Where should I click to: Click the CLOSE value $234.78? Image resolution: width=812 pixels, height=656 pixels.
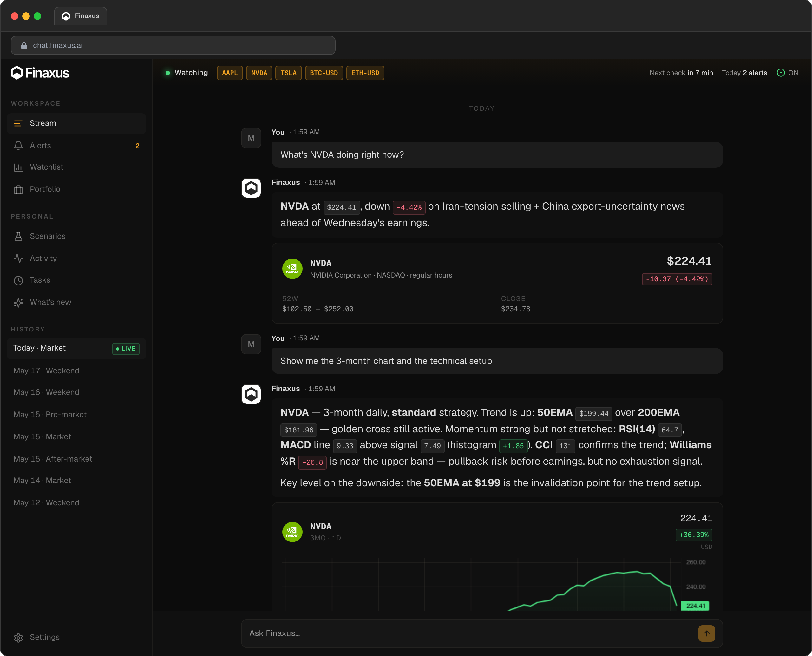pos(515,309)
